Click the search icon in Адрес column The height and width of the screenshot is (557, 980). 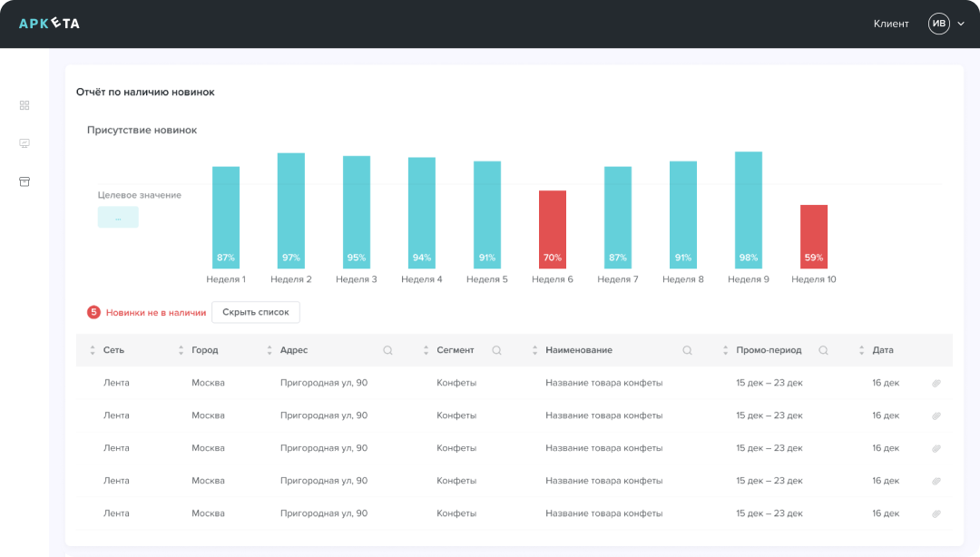[387, 350]
